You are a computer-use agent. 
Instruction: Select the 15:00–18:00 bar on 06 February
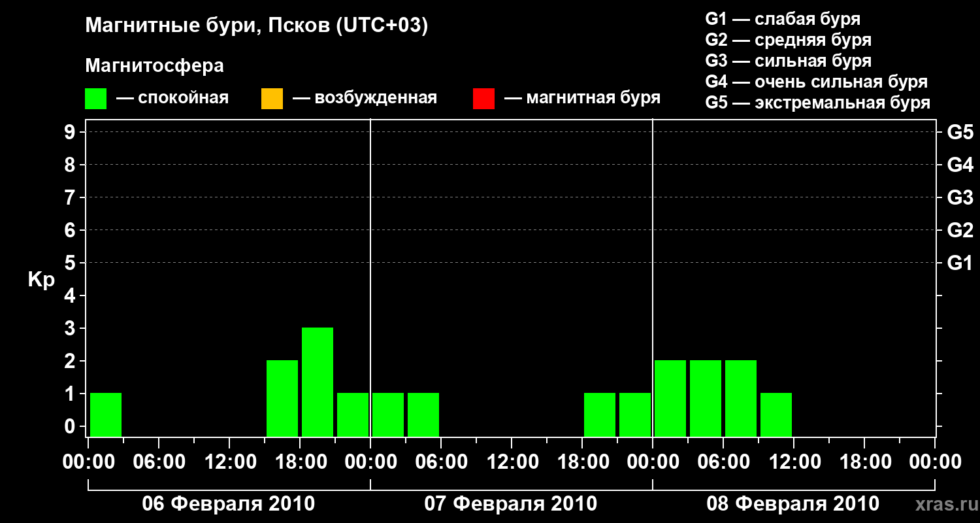click(282, 398)
